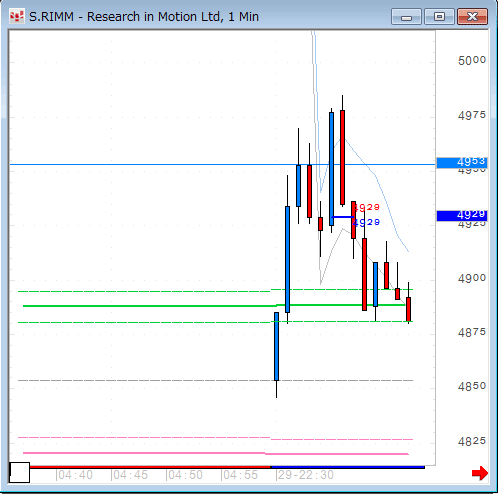Click the dark blue session bar above time axis
498x494 pixels.
pyautogui.click(x=348, y=467)
